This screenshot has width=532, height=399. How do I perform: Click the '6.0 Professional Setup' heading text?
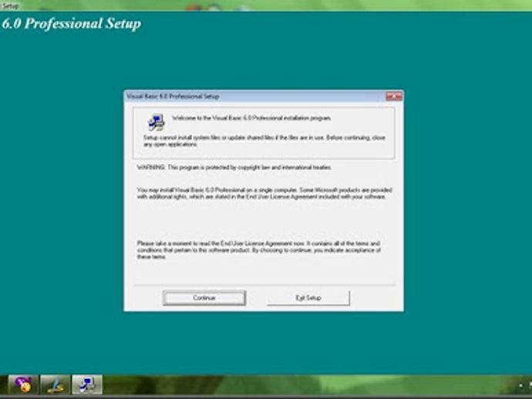coord(71,24)
